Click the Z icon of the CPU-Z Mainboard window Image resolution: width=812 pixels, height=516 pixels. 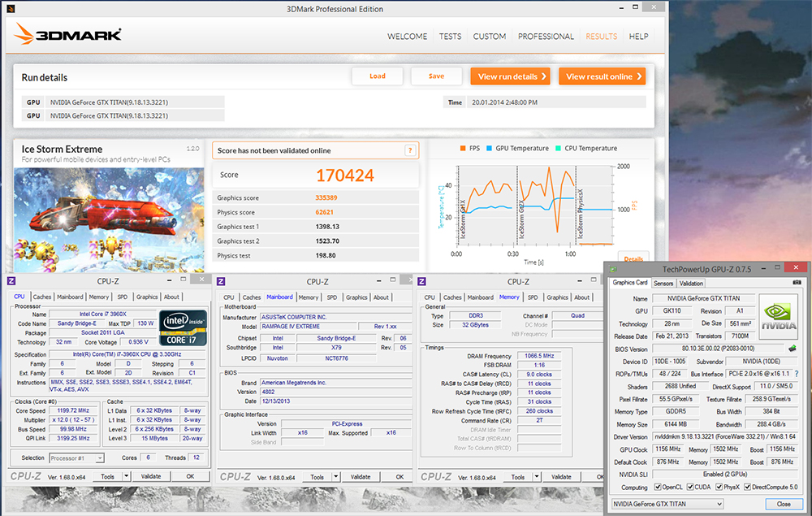tap(221, 281)
